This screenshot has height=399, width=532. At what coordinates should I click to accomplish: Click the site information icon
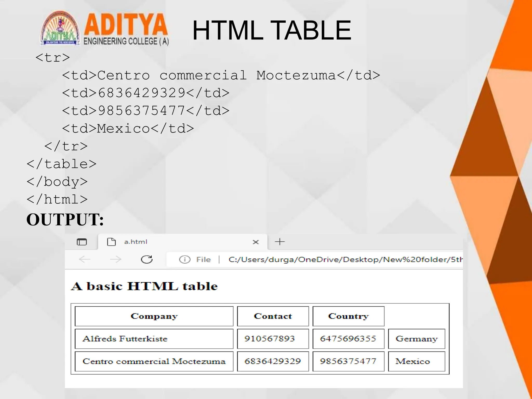point(185,260)
